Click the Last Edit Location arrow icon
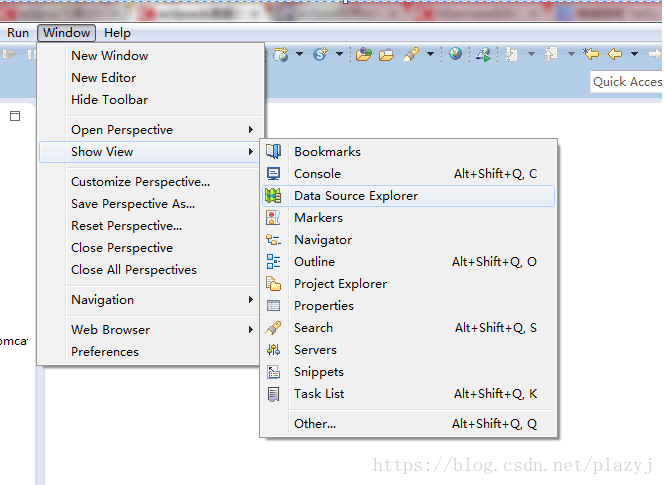This screenshot has height=485, width=664. 591,54
